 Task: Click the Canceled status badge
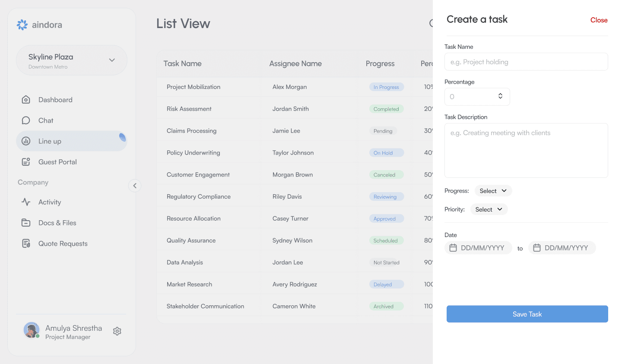pos(386,175)
